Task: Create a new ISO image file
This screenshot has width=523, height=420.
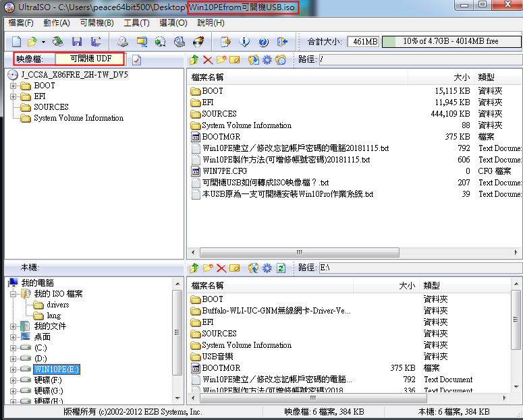Action: point(16,42)
